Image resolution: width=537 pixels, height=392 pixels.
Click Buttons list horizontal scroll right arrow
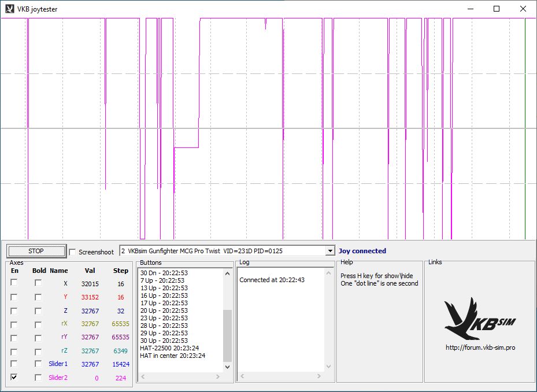tap(218, 376)
